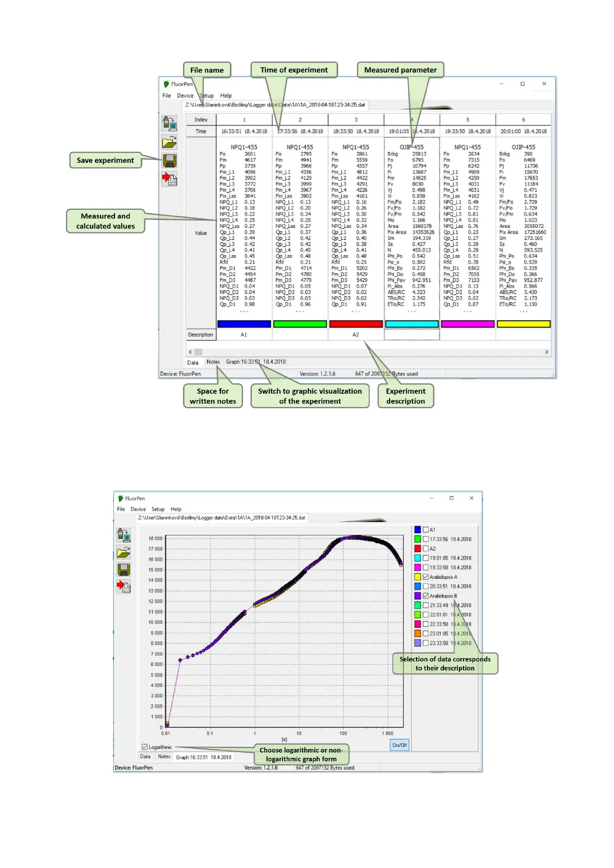Click save floppy icon in lower graph window
This screenshot has height=868, width=614.
[124, 570]
